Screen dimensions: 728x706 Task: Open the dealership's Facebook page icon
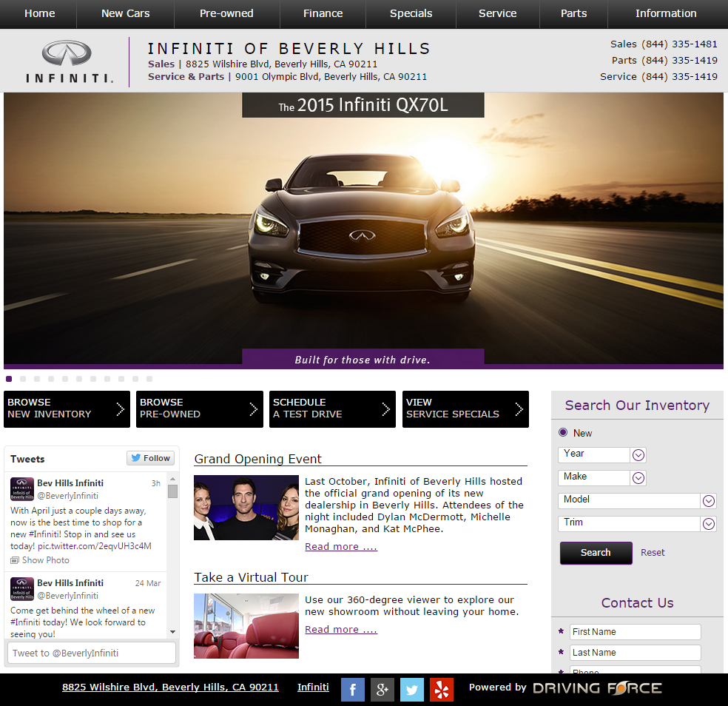(x=353, y=689)
